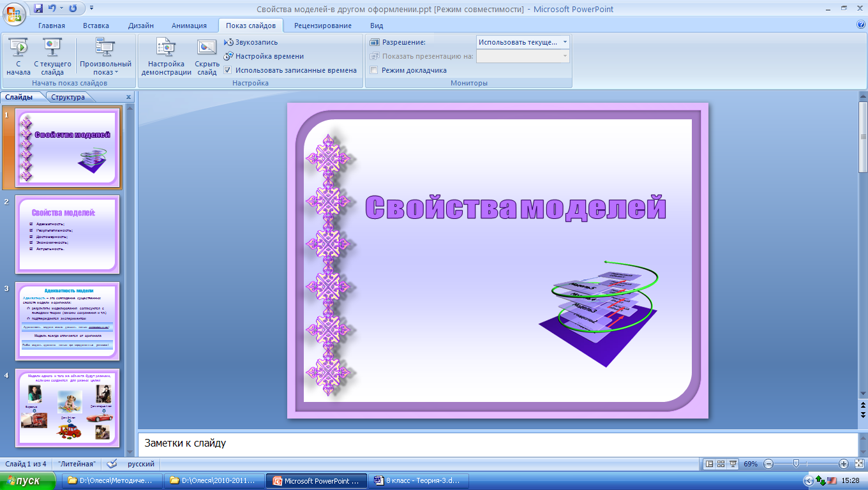Zoom out with minus button
Viewport: 868px width, 490px height.
coord(768,464)
